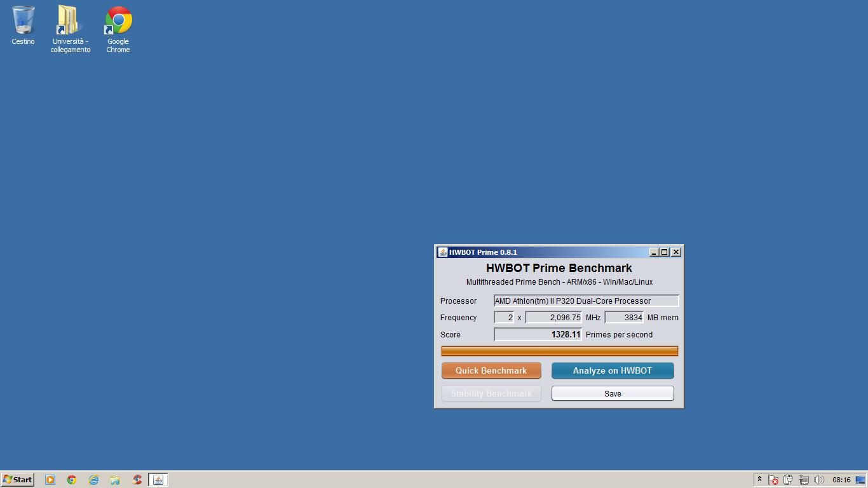Click the Quick Benchmark button

pos(491,370)
